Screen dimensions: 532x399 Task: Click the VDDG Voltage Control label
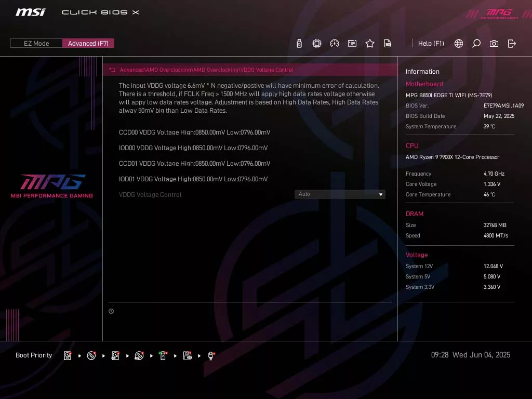(150, 195)
